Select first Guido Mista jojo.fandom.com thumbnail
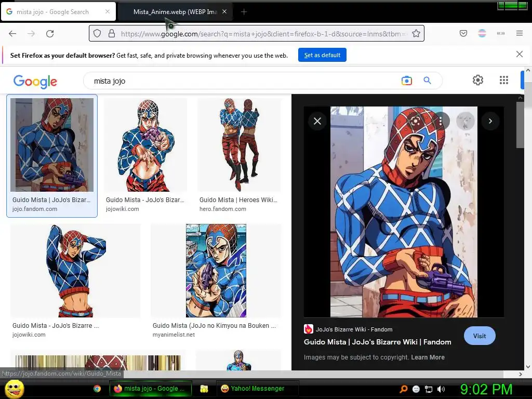Image resolution: width=532 pixels, height=399 pixels. pos(52,145)
